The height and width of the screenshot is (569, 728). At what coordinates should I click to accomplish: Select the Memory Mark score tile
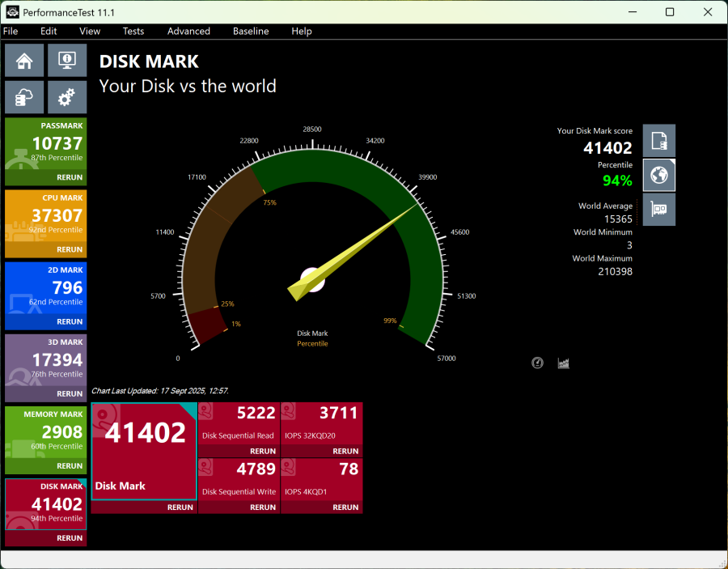45,432
